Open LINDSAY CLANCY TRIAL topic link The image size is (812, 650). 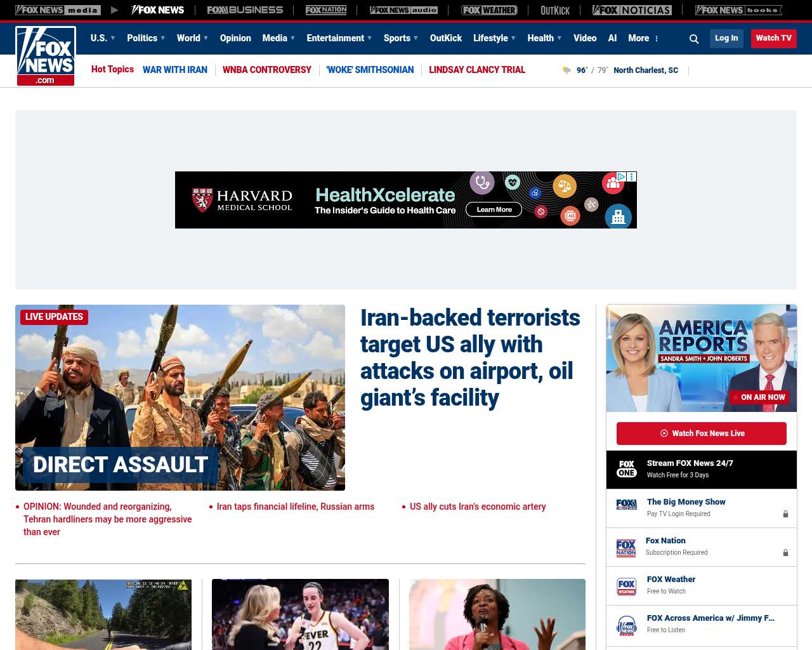click(x=477, y=70)
